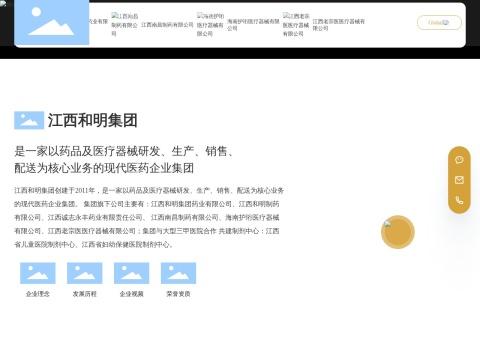Click the 发展历程 placeholder image icon
The width and height of the screenshot is (480, 360).
[x=85, y=273]
